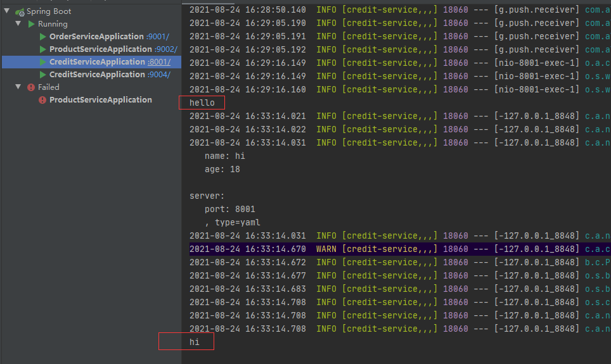The width and height of the screenshot is (611, 364).
Task: Click the green Running status icon
Action: (31, 24)
